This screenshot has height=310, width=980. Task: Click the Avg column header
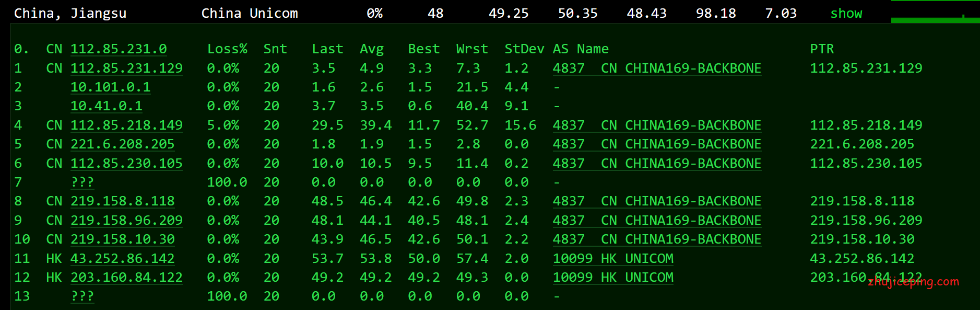coord(372,49)
